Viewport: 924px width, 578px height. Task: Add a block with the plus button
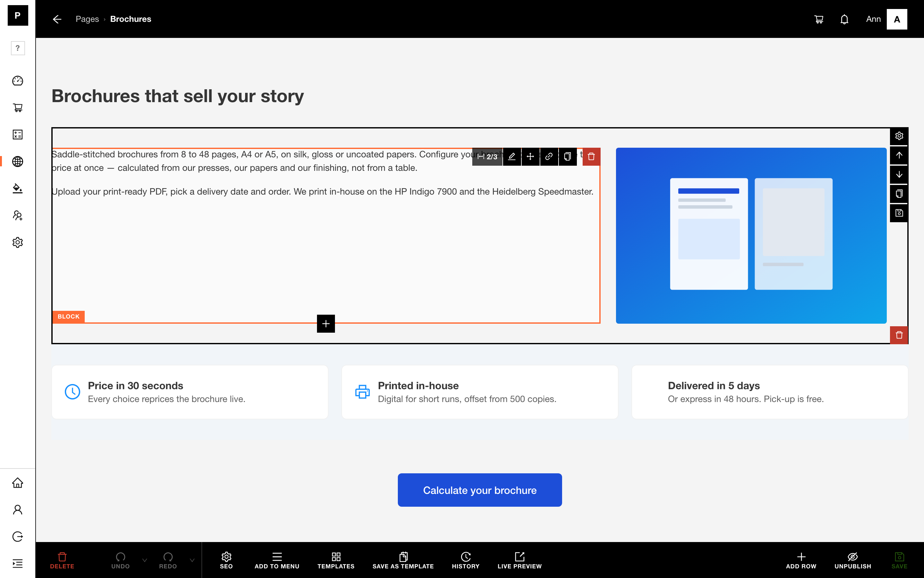(326, 323)
